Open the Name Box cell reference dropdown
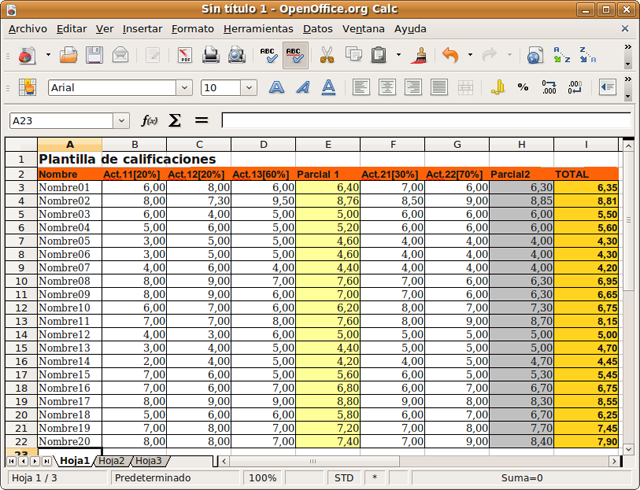The image size is (640, 490). (x=121, y=120)
